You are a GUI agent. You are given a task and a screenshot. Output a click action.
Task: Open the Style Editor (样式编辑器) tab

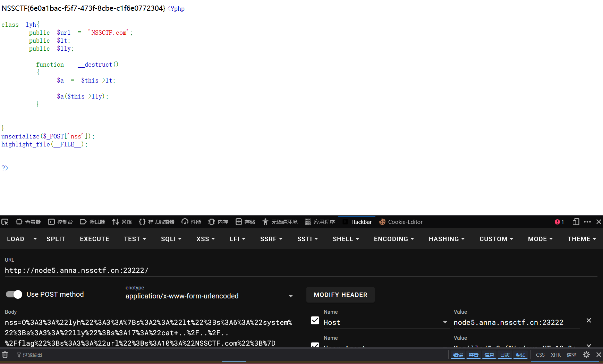[156, 222]
